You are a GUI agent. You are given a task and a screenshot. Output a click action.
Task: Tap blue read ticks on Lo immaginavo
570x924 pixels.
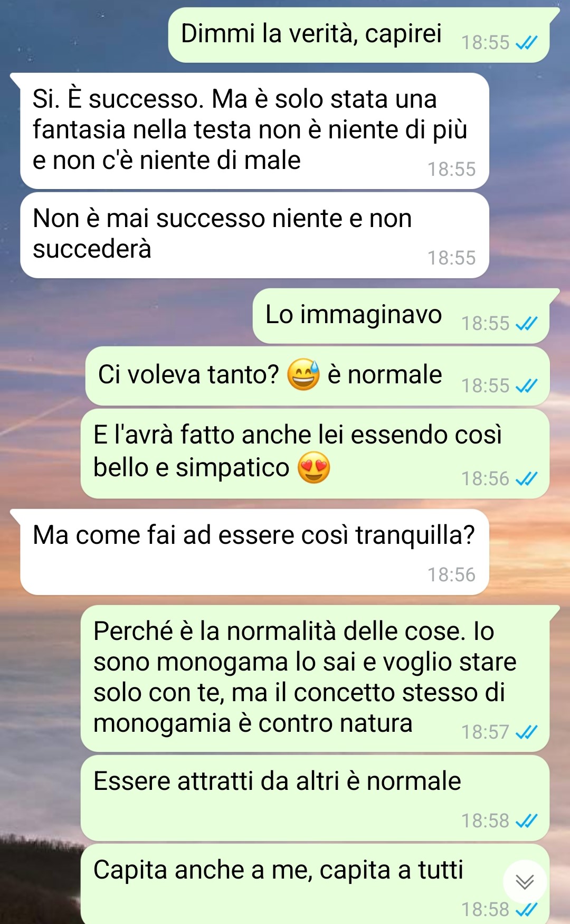coord(526,323)
